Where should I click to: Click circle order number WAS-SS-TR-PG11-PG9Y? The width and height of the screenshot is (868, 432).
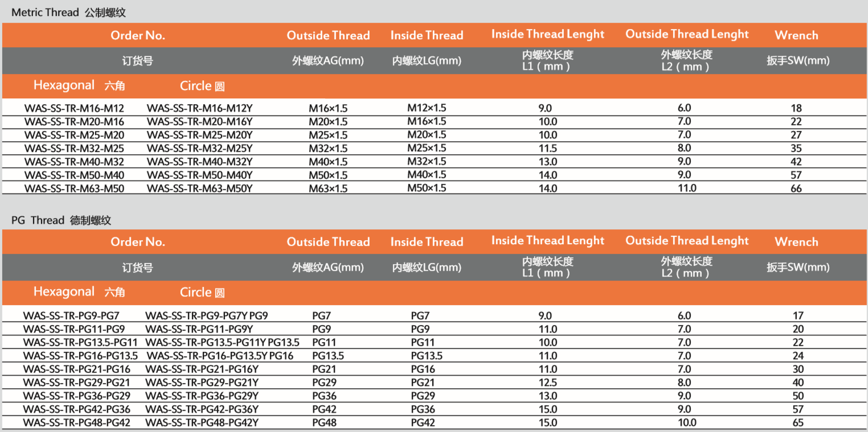click(x=199, y=329)
